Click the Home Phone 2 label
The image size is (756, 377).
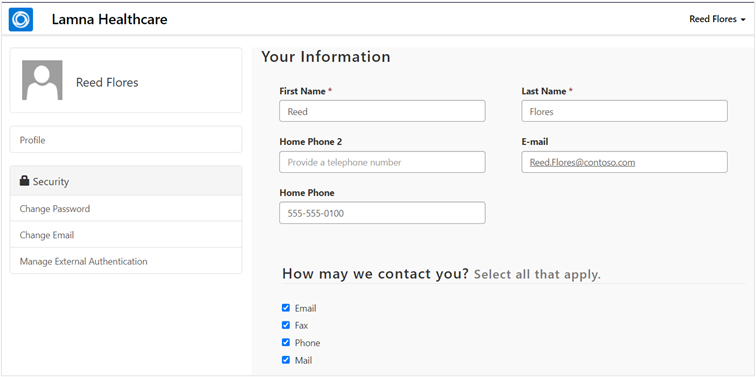coord(310,142)
